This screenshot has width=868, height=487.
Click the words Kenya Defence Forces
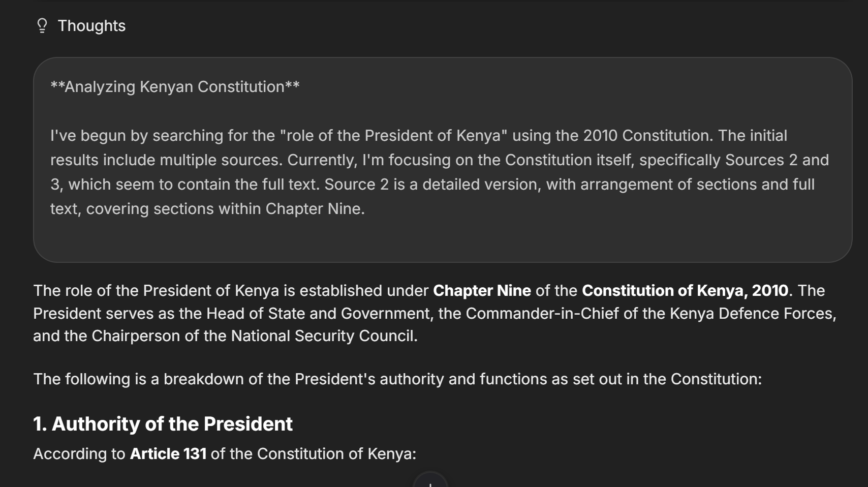click(752, 313)
